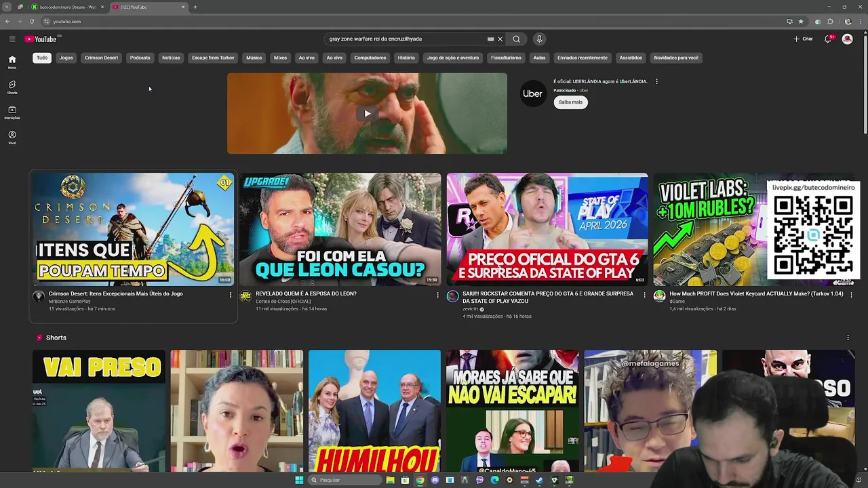
Task: Click the Uber advertiser logo
Action: click(532, 94)
